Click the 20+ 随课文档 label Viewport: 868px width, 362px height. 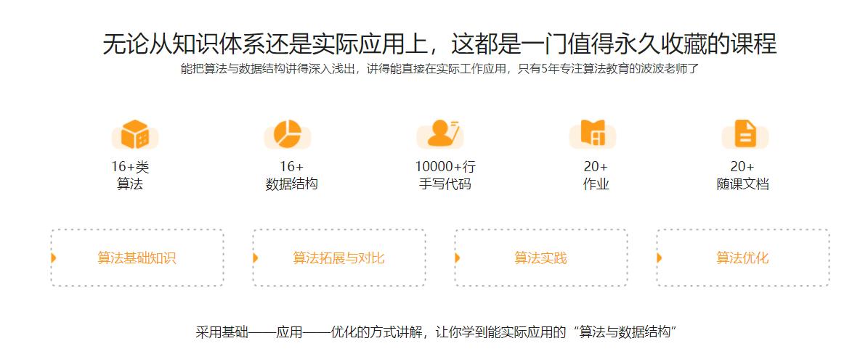[x=742, y=176]
